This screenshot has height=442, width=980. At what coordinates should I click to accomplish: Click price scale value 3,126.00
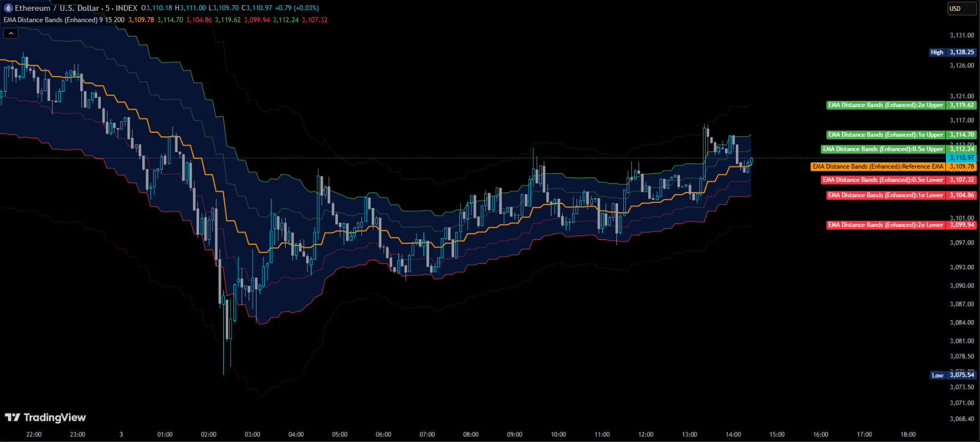[962, 66]
